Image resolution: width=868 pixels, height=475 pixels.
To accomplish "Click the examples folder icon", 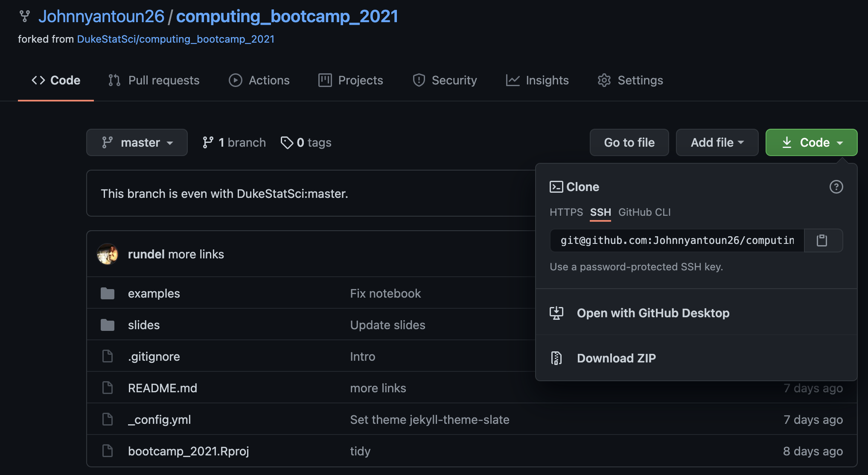I will pyautogui.click(x=108, y=293).
